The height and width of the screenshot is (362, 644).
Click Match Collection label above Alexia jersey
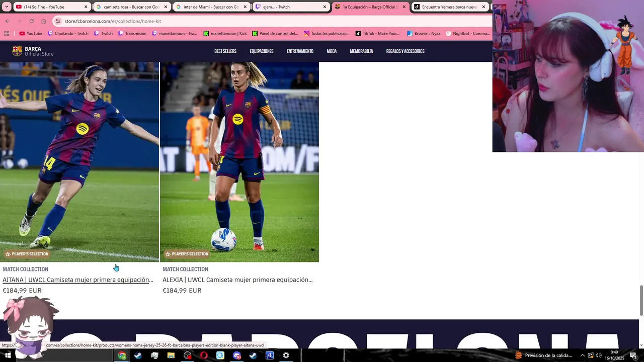coord(185,269)
